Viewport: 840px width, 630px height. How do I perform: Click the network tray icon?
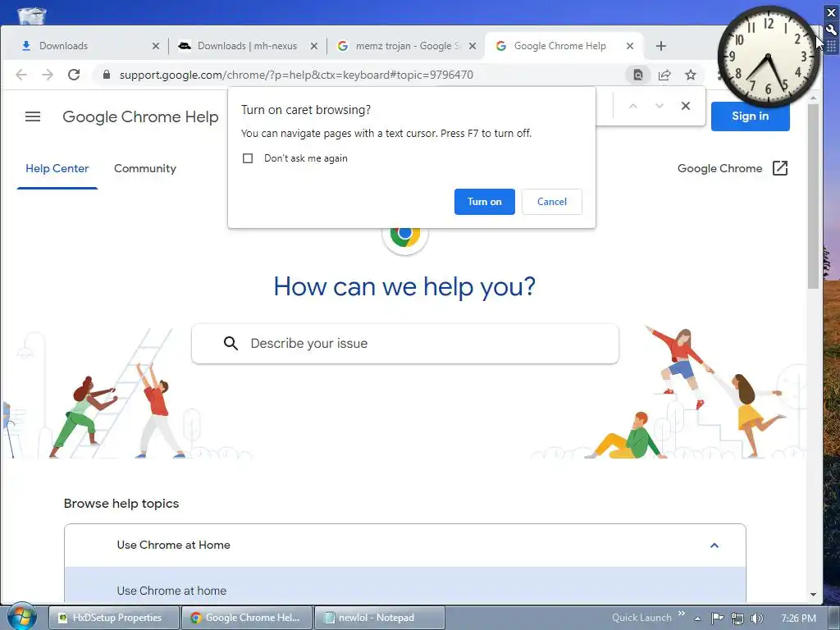coord(737,619)
